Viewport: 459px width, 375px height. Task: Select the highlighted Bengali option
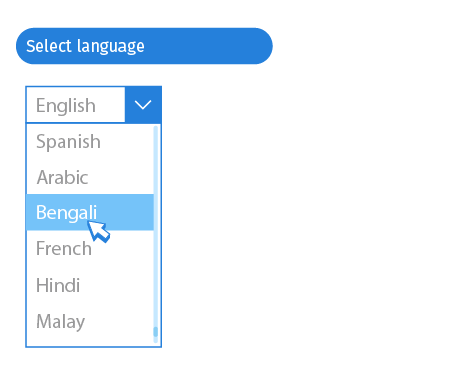(x=90, y=212)
